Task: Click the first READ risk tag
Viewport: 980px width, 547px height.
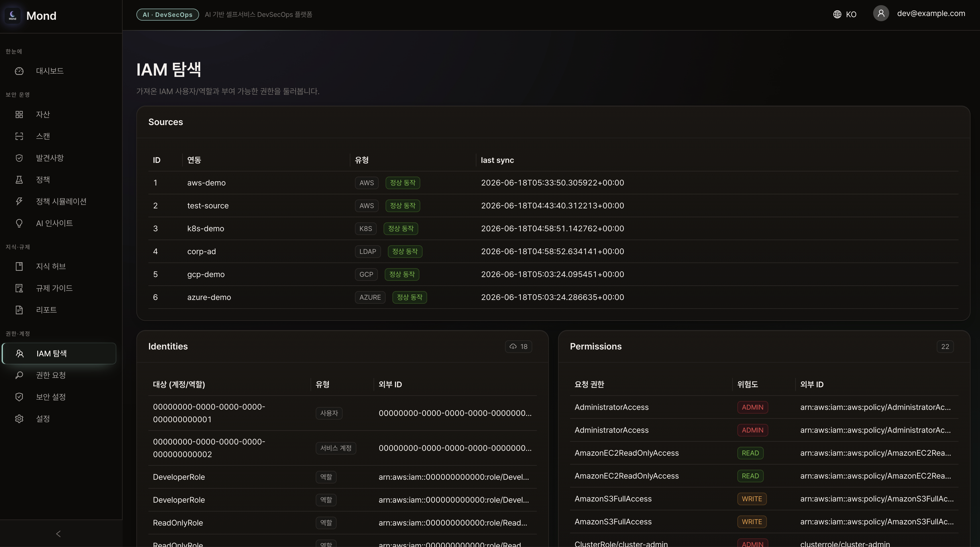Action: coord(750,453)
